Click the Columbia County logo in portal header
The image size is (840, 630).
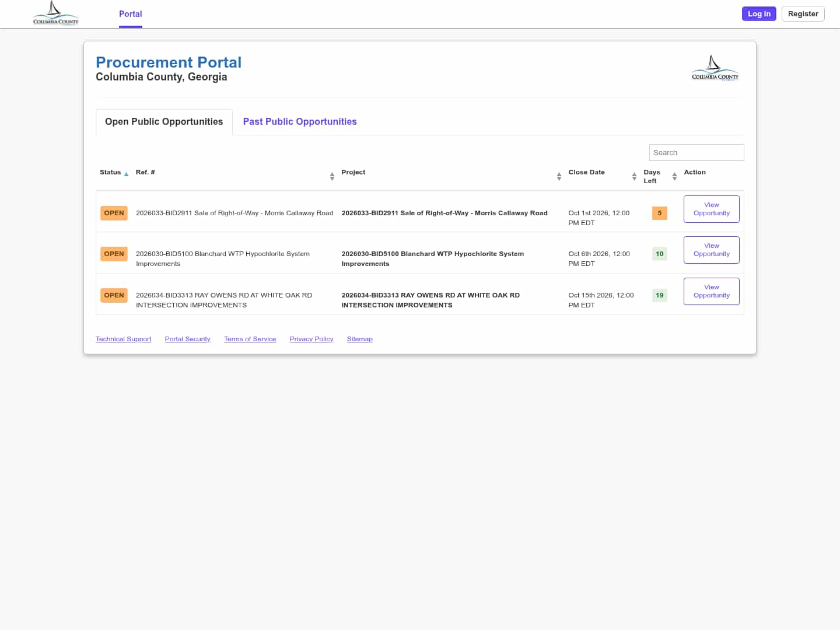coord(715,68)
